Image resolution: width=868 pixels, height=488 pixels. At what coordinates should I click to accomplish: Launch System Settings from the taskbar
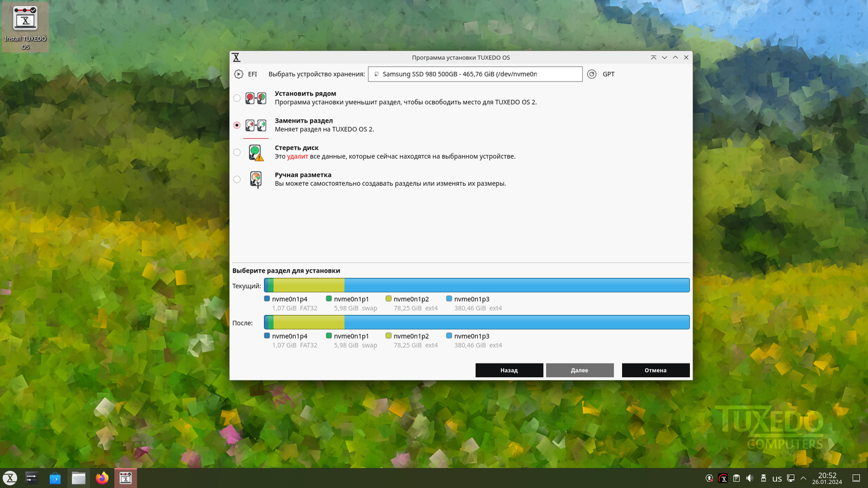pos(31,478)
